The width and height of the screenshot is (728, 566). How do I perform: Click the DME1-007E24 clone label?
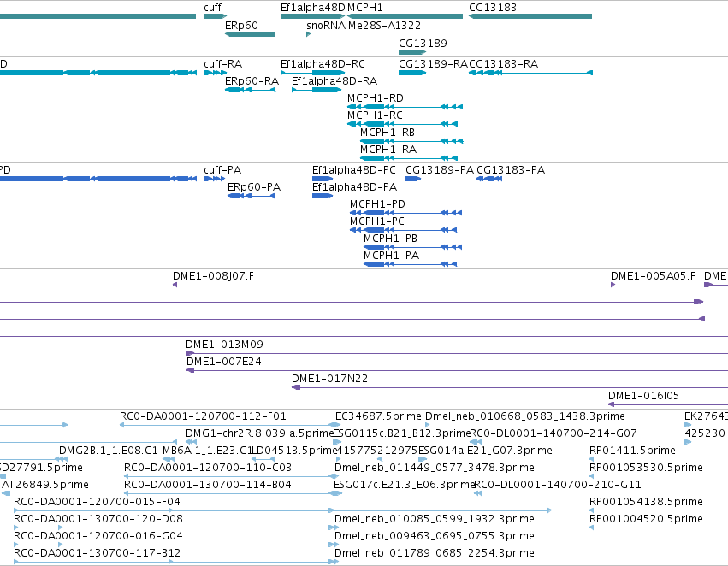[x=224, y=362]
